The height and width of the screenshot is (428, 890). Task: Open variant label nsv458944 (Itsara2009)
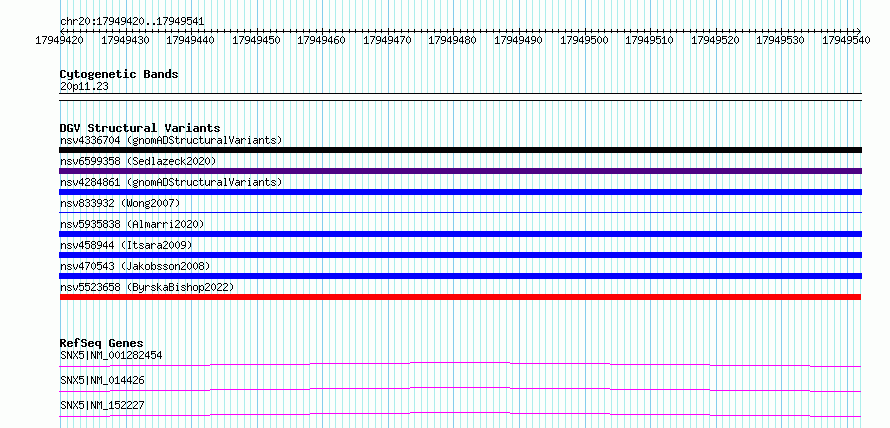pos(126,245)
